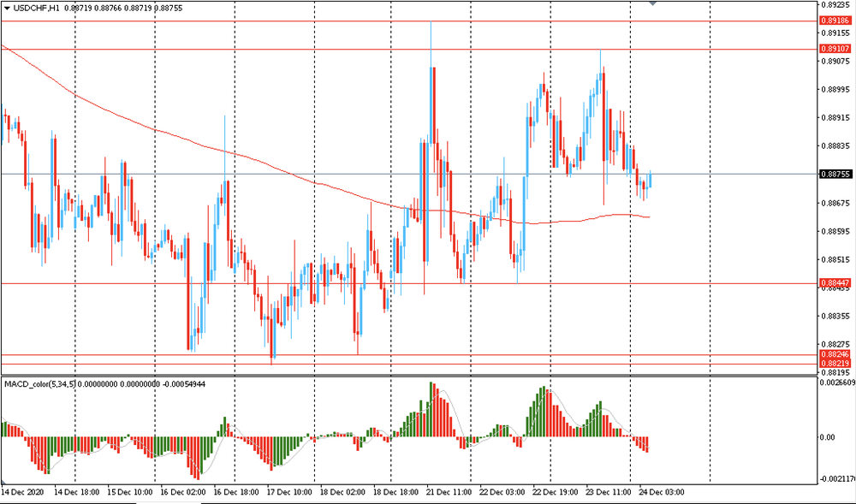Click the MACD scale 0.00 value

click(828, 437)
